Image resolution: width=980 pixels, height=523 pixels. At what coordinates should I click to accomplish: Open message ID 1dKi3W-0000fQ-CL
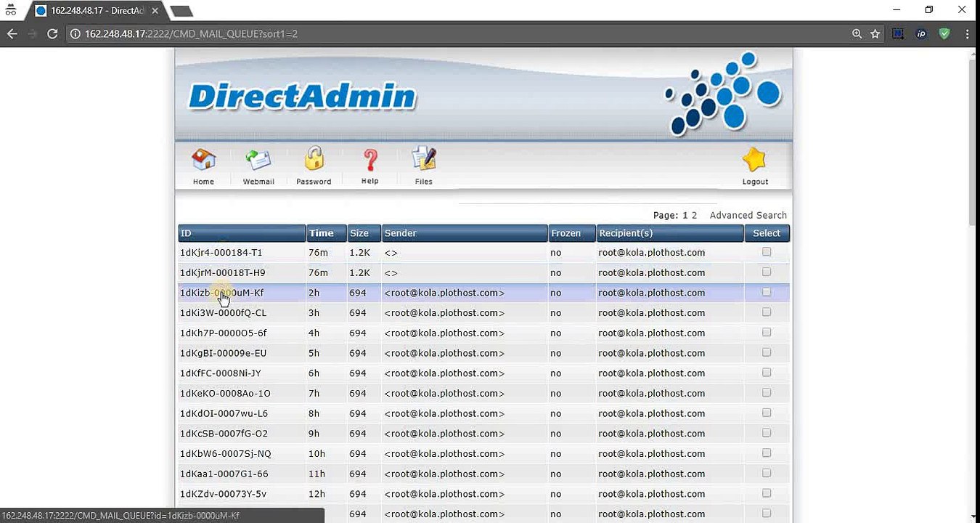point(224,313)
